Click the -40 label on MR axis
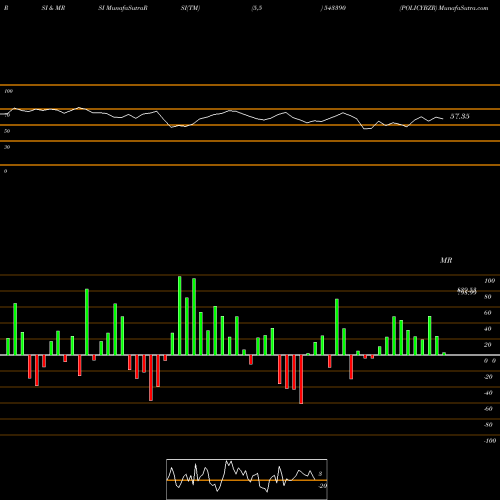 point(488,393)
